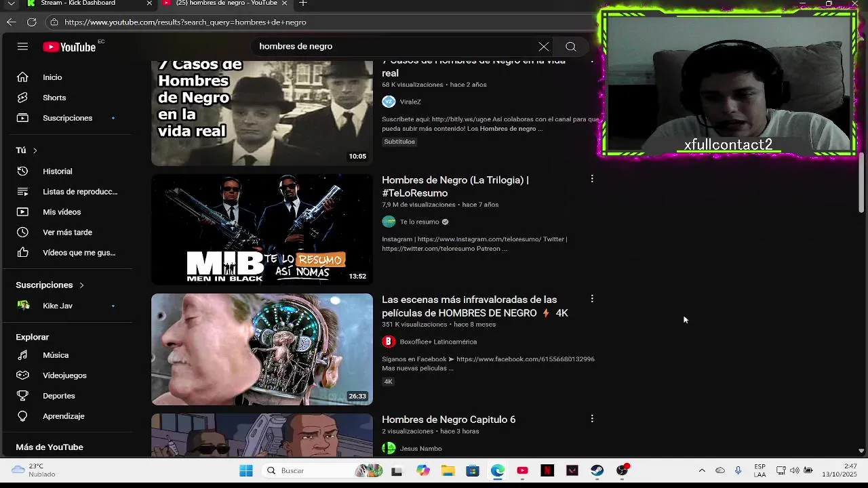Open Jesus Nambo channel avatar

389,448
